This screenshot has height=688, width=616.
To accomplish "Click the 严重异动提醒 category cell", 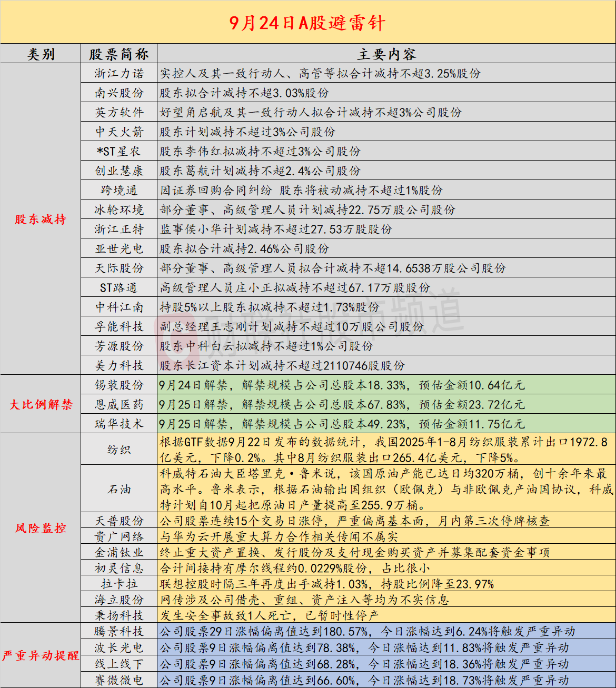I will point(41,655).
